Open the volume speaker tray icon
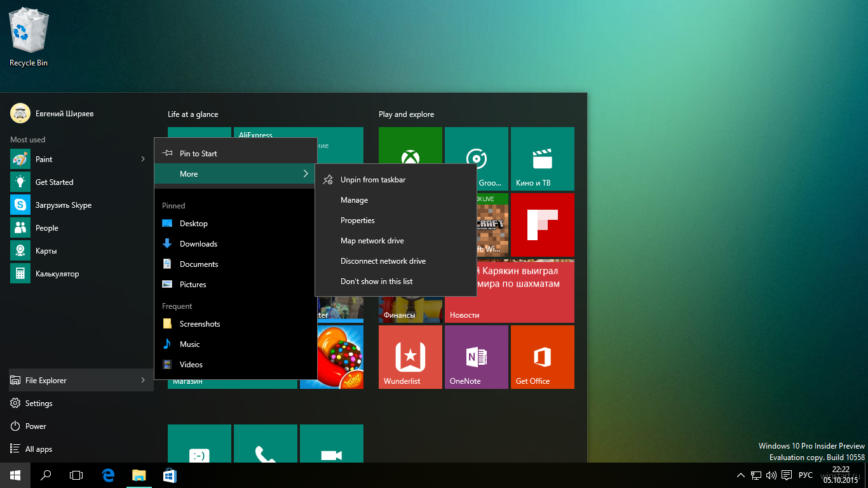Image resolution: width=868 pixels, height=488 pixels. click(771, 475)
